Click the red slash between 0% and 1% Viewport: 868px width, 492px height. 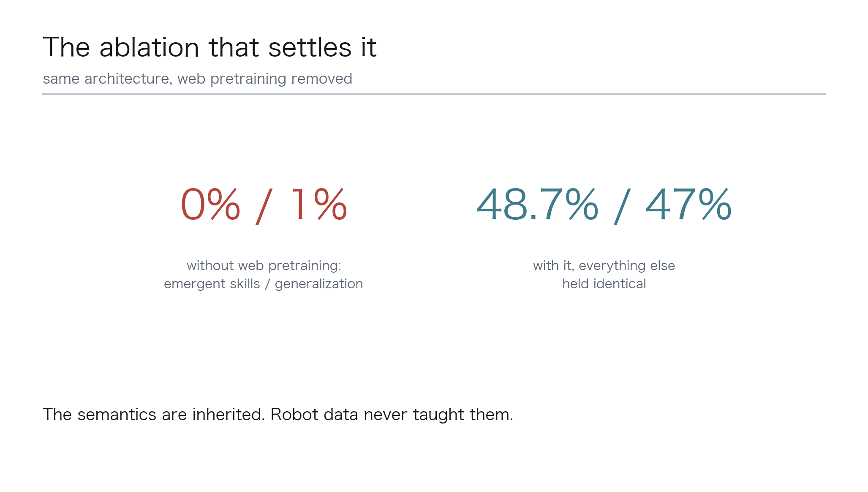coord(264,207)
